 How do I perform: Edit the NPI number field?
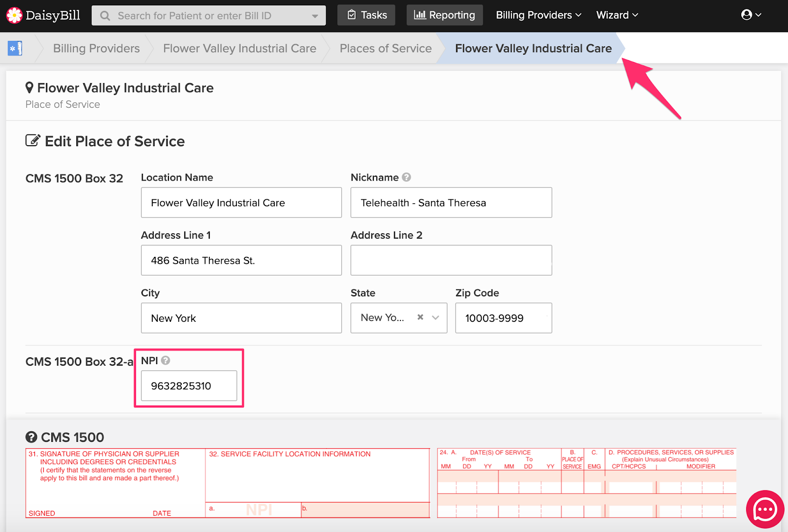pos(189,386)
